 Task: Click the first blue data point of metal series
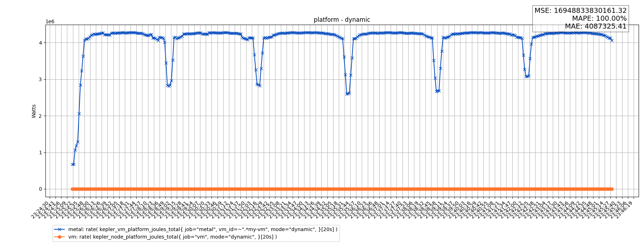[72, 164]
